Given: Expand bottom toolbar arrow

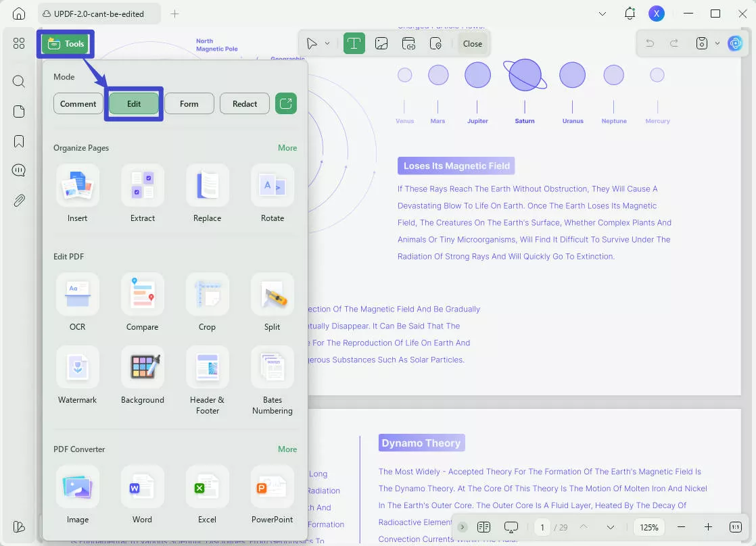Looking at the screenshot, I should (462, 527).
